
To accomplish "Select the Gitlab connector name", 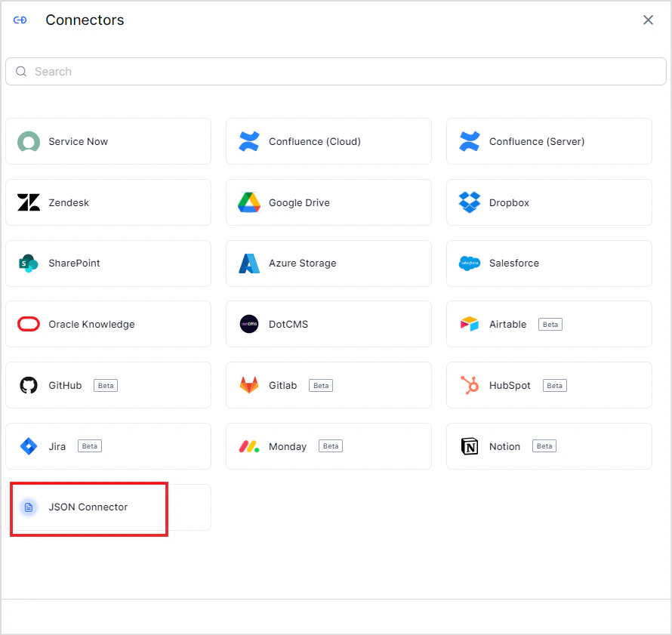I will coord(282,385).
